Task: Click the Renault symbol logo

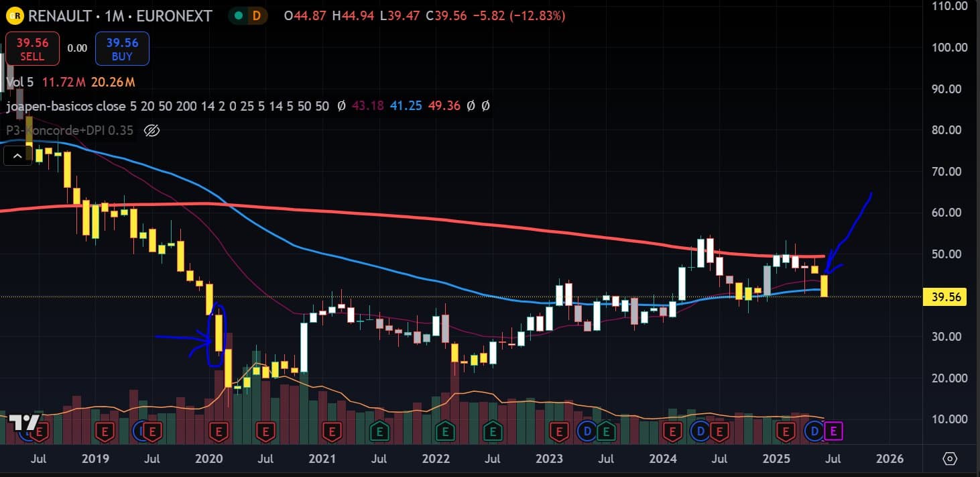Action: [16, 15]
